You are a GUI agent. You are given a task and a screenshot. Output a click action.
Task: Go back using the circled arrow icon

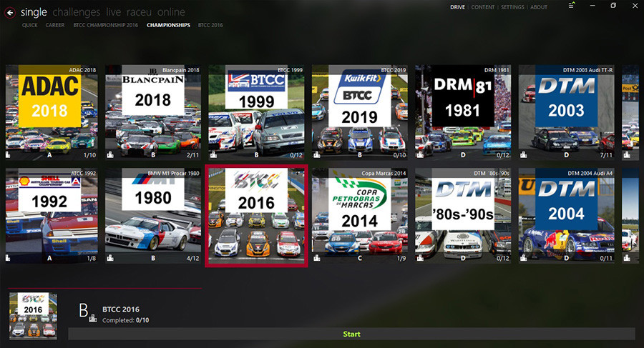(10, 13)
